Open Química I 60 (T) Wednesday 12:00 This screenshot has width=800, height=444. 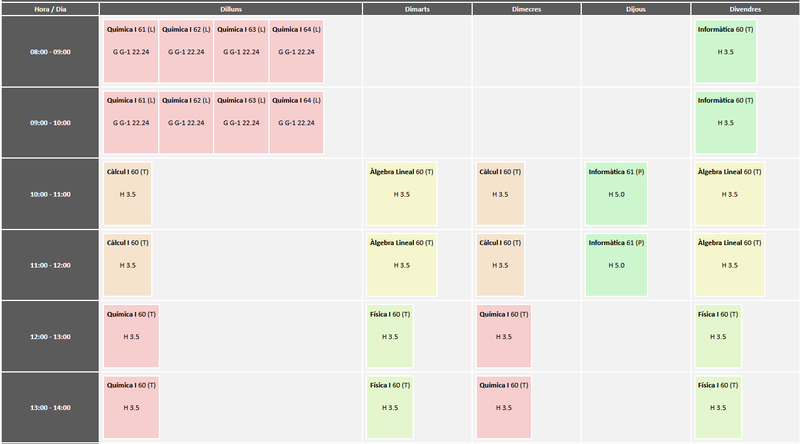(505, 336)
